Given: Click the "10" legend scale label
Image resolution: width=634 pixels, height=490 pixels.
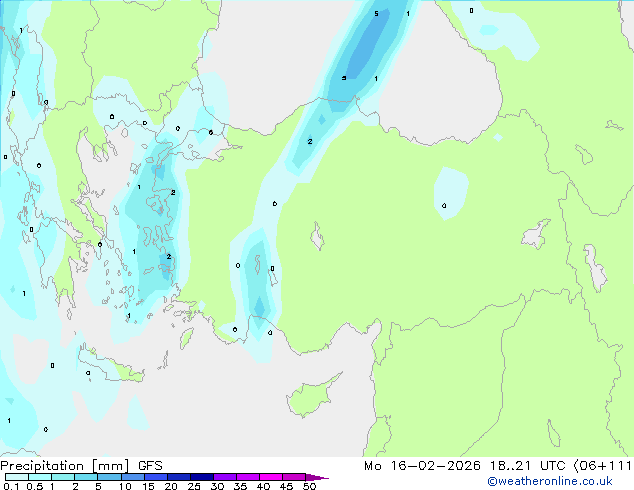Looking at the screenshot, I should tap(125, 486).
